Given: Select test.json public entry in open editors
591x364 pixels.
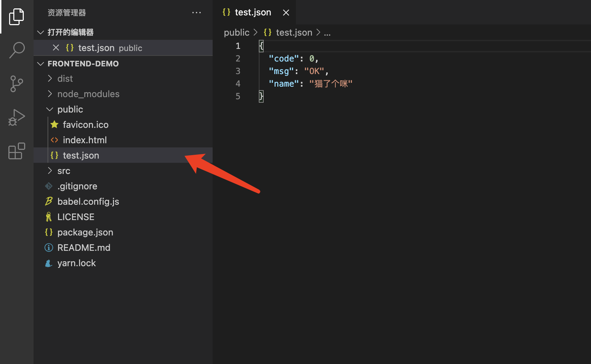Looking at the screenshot, I should (x=123, y=48).
